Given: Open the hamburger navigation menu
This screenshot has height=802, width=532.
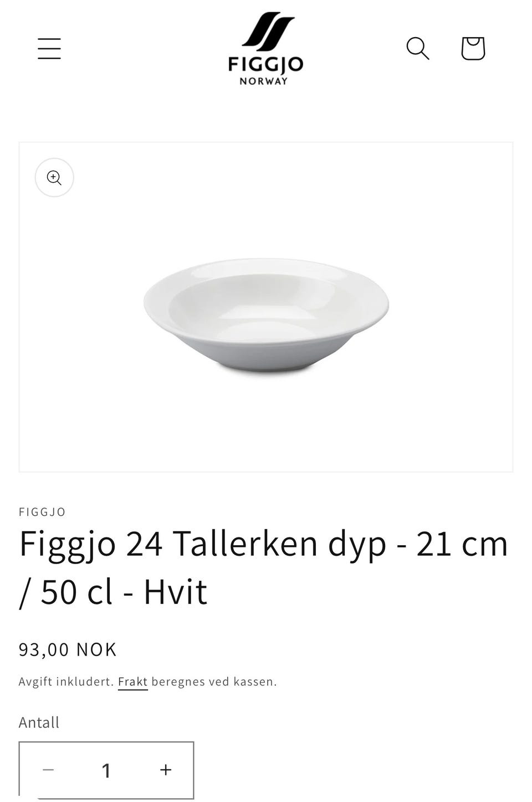Looking at the screenshot, I should (x=49, y=48).
